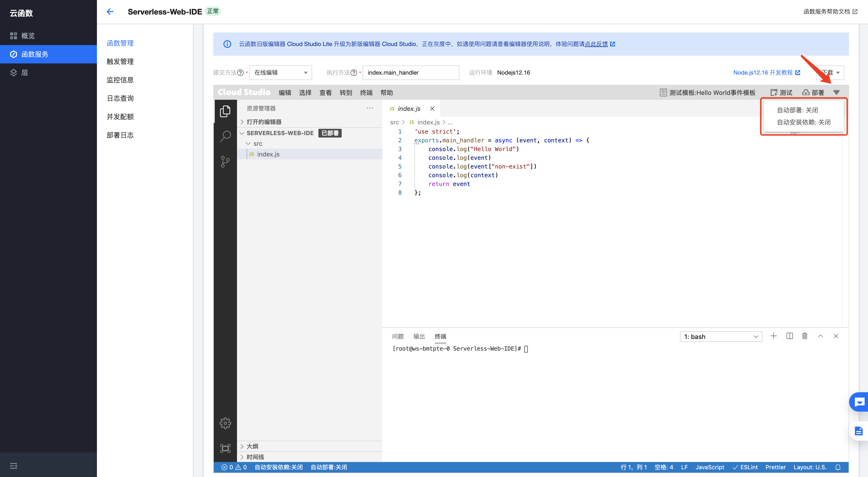
Task: Open the 终端 menu in Cloud Studio menu bar
Action: point(366,92)
